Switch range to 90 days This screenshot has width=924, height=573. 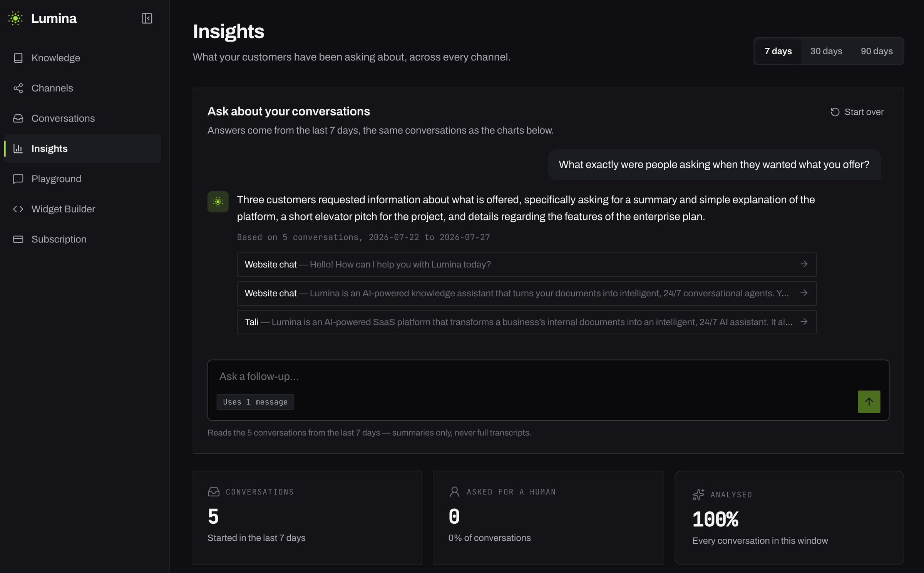pos(877,51)
